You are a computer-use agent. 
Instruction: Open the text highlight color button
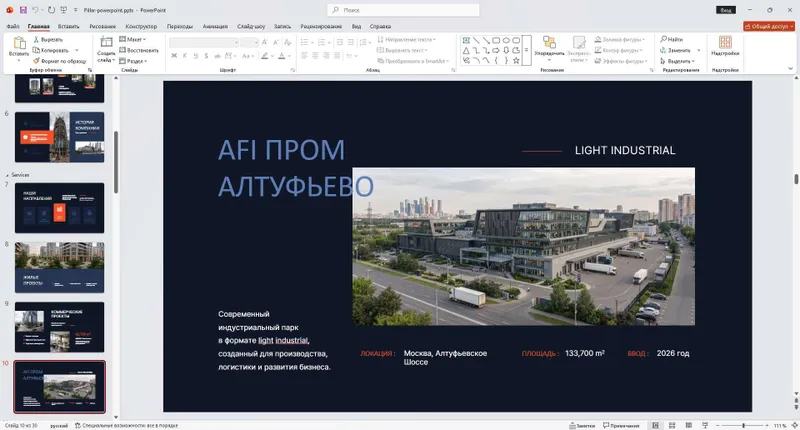[265, 56]
